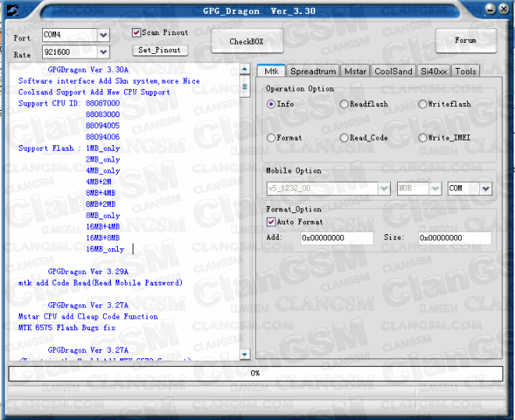515x420 pixels.
Task: Toggle the Auto Format checkbox
Action: tap(271, 222)
